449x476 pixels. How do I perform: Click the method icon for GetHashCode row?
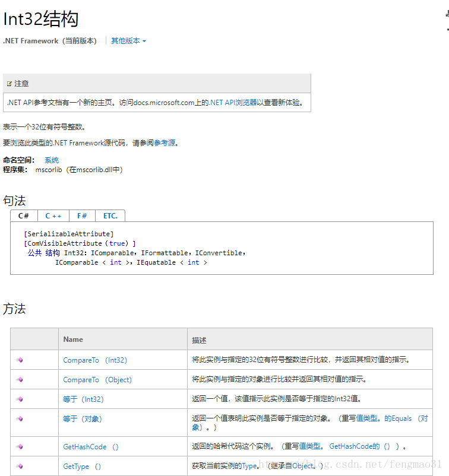[20, 446]
